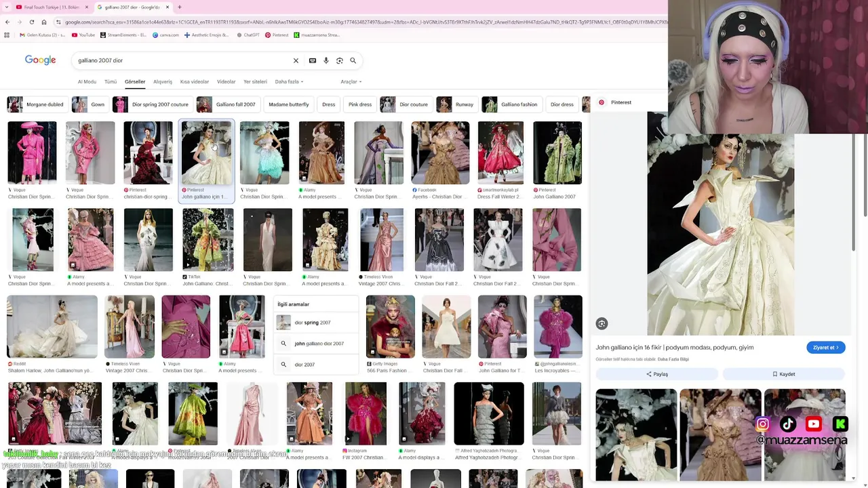Filter by the Pink dress chip
Viewport: 868px width, 488px height.
coord(360,104)
